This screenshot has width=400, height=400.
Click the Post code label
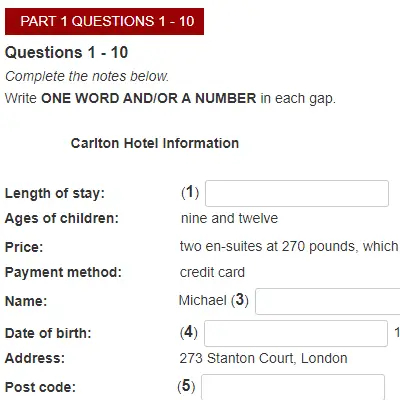[40, 387]
